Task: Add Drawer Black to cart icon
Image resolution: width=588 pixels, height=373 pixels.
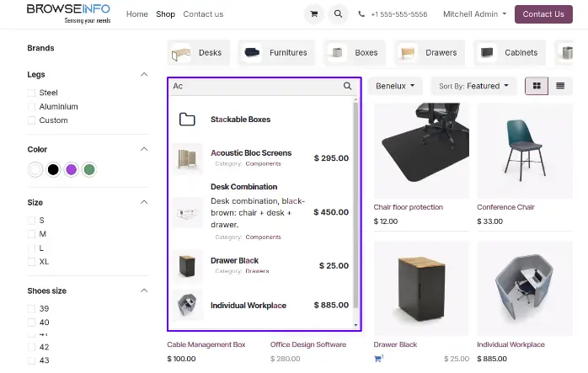Action: (x=378, y=359)
